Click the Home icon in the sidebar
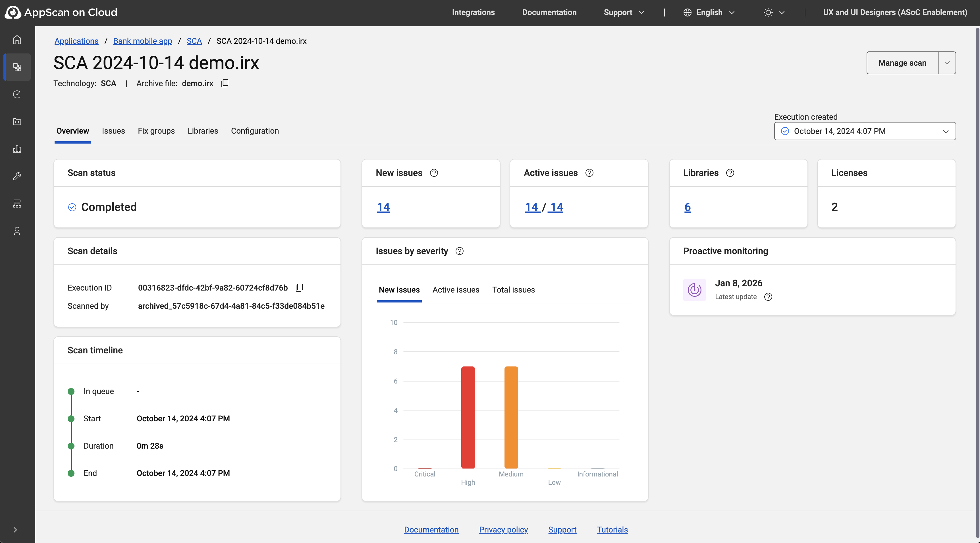This screenshot has width=980, height=543. coord(17,40)
